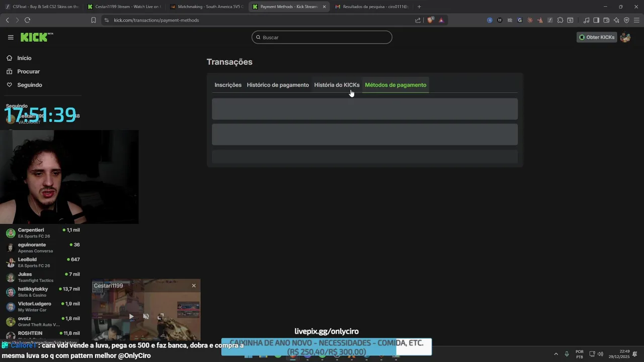Click the G extension icon in the toolbar
644x362 pixels.
[520, 20]
